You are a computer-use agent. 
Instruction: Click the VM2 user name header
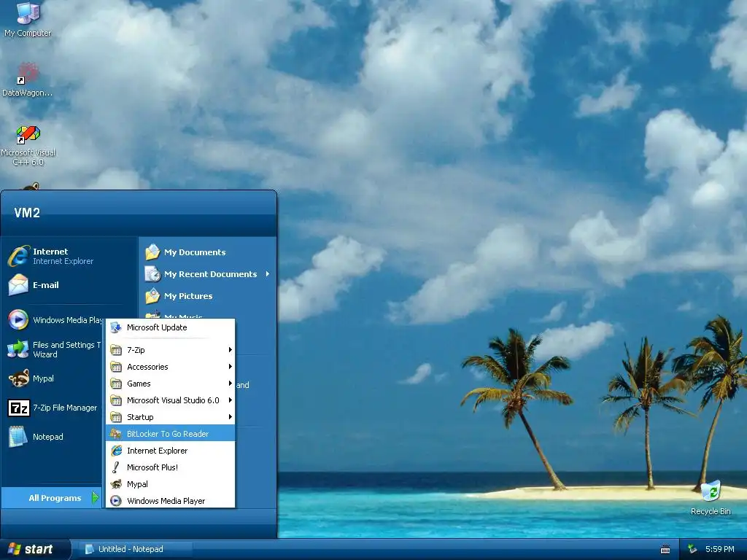point(27,212)
